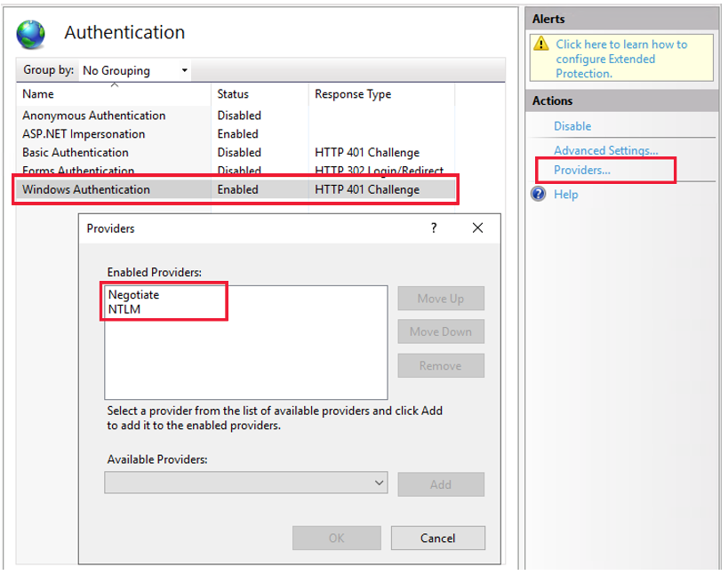Select Anonymous Authentication in the list
The image size is (728, 575).
click(x=93, y=116)
